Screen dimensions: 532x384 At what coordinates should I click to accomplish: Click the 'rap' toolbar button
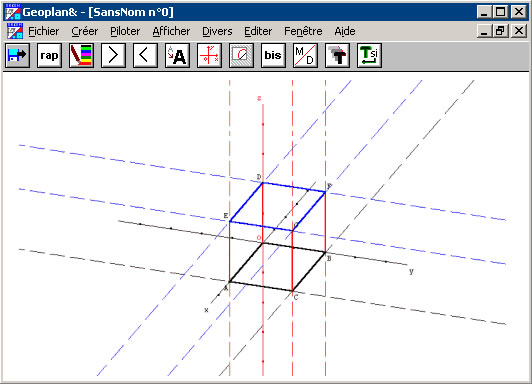pos(50,55)
